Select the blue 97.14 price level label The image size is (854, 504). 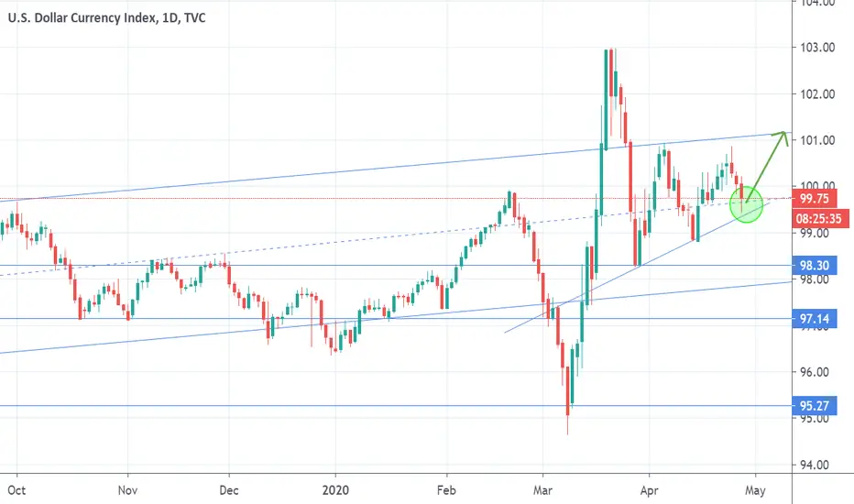point(814,318)
